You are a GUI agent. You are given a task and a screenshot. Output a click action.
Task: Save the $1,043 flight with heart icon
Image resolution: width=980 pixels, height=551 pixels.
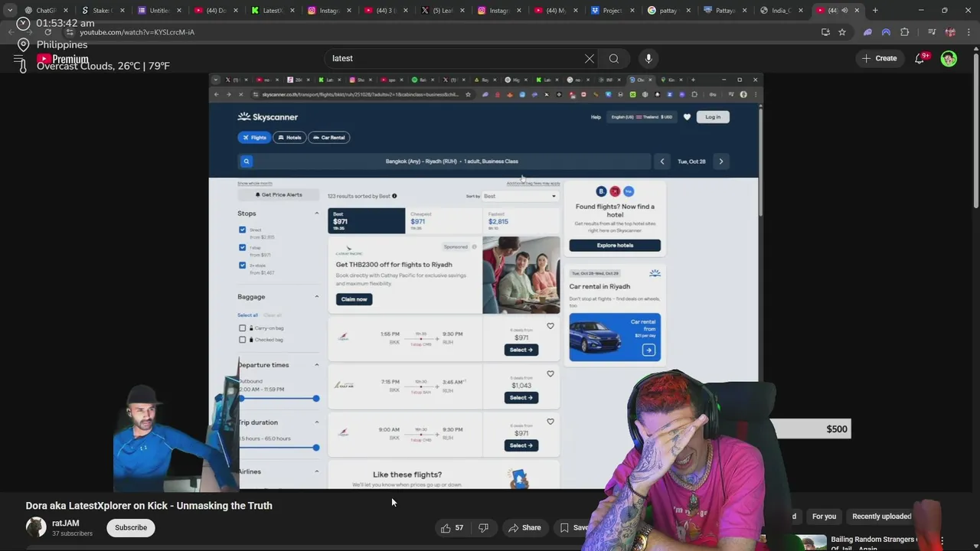tap(550, 374)
